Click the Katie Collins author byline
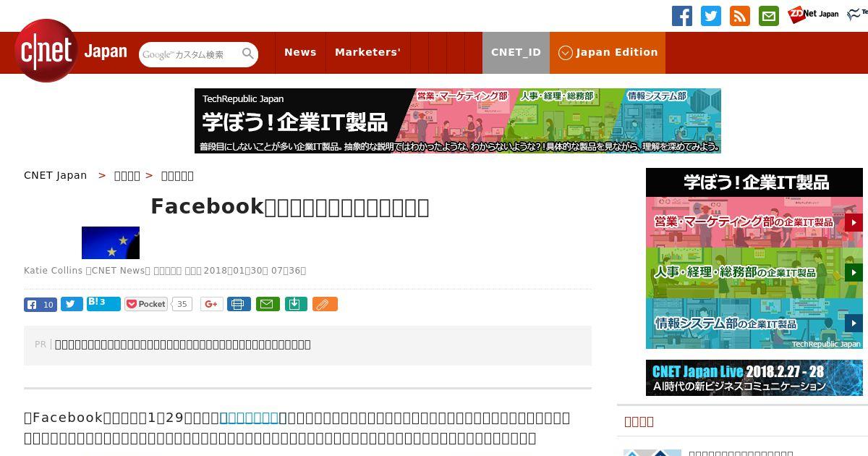868x456 pixels. (x=54, y=271)
